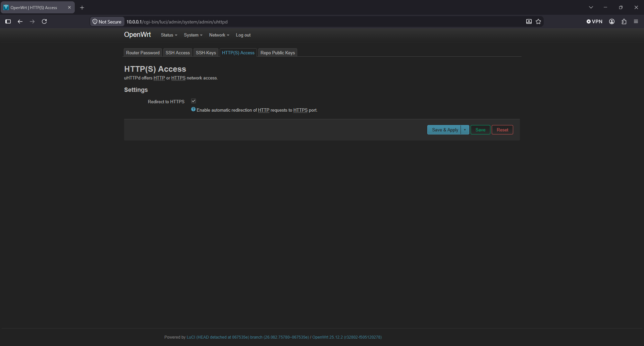Click Log out in the navigation
This screenshot has height=346, width=644.
tap(243, 35)
